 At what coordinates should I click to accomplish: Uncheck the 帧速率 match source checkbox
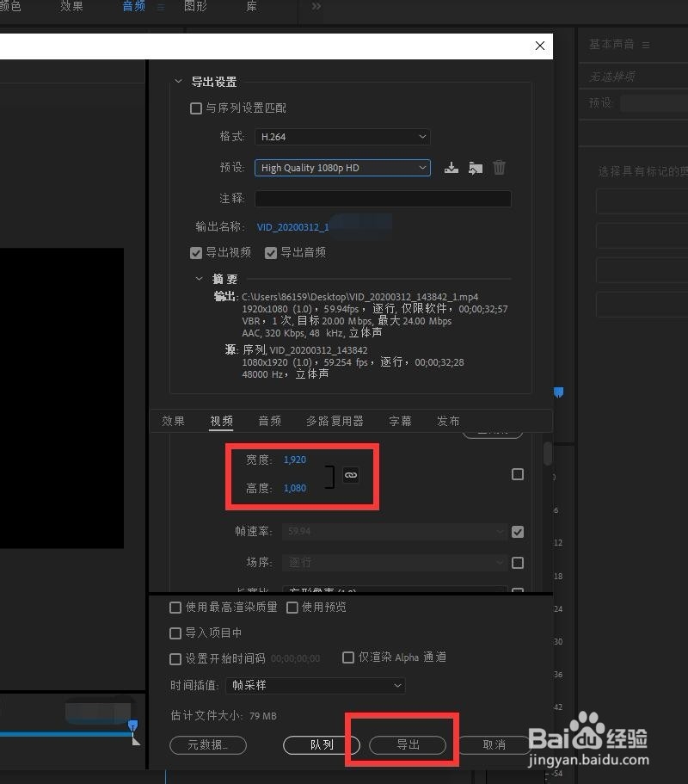[x=518, y=532]
